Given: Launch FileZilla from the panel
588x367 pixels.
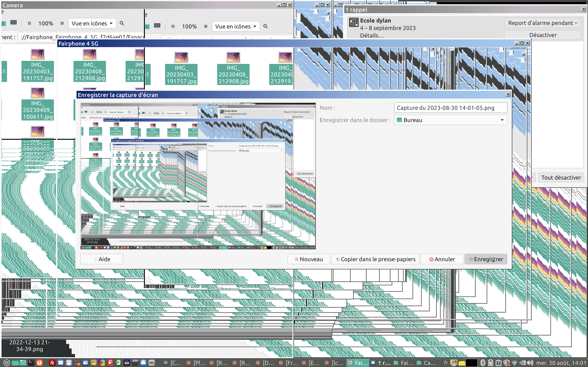Looking at the screenshot, I should pos(52,363).
